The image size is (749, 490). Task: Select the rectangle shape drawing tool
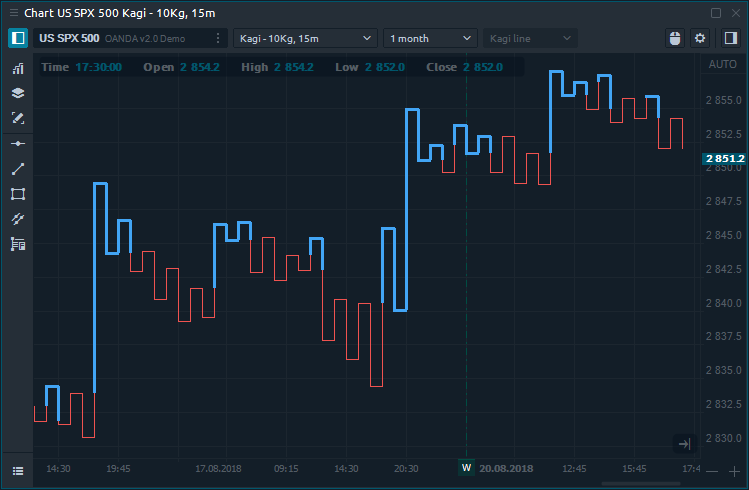point(18,194)
